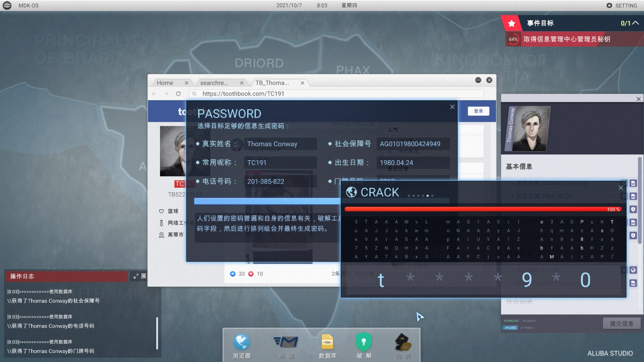
Task: Click a shield icon in the right sidebar
Action: 633,209
